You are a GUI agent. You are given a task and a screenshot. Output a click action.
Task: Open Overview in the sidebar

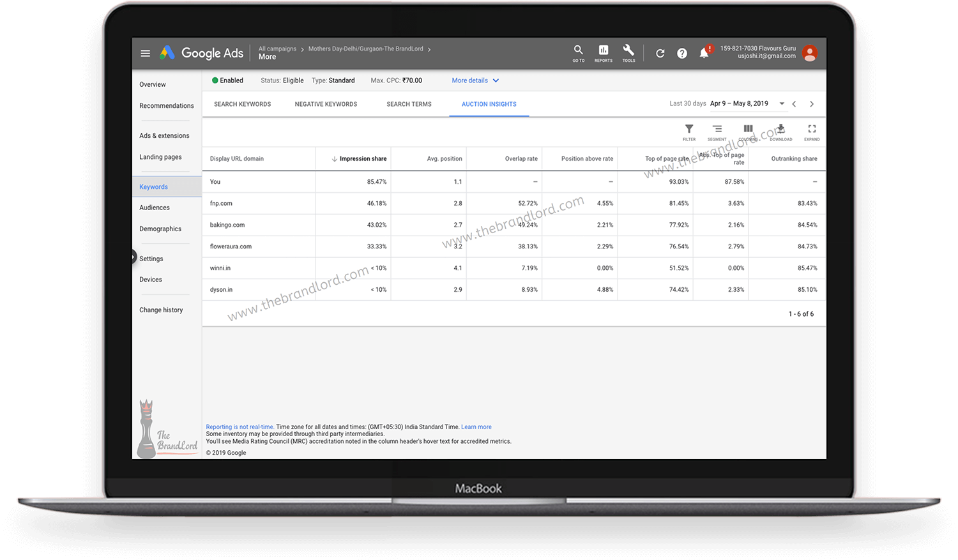[153, 84]
